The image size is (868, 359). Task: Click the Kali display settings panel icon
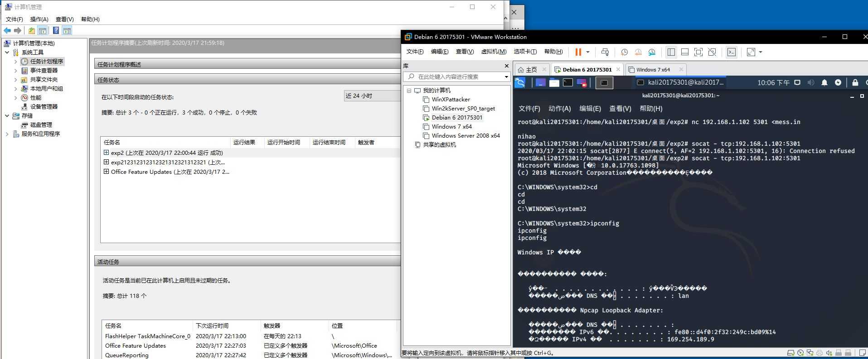[797, 82]
